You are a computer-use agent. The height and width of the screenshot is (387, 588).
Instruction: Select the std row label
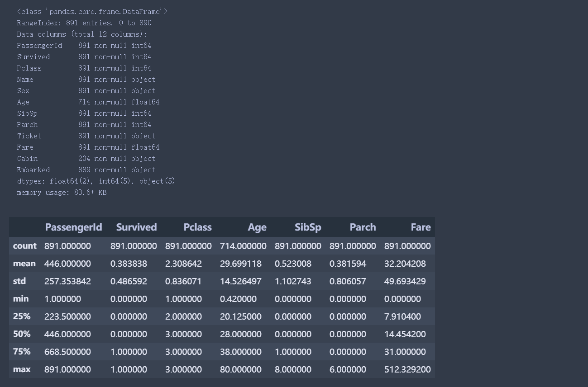19,281
